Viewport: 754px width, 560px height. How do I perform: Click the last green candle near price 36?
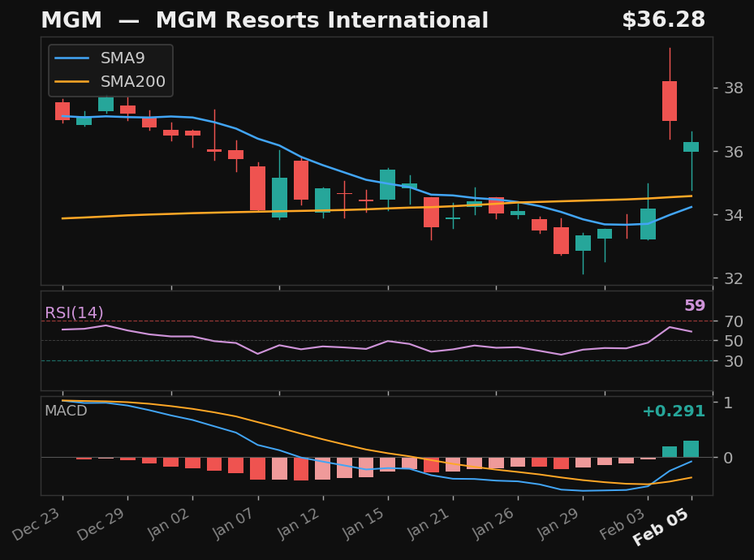(x=691, y=147)
